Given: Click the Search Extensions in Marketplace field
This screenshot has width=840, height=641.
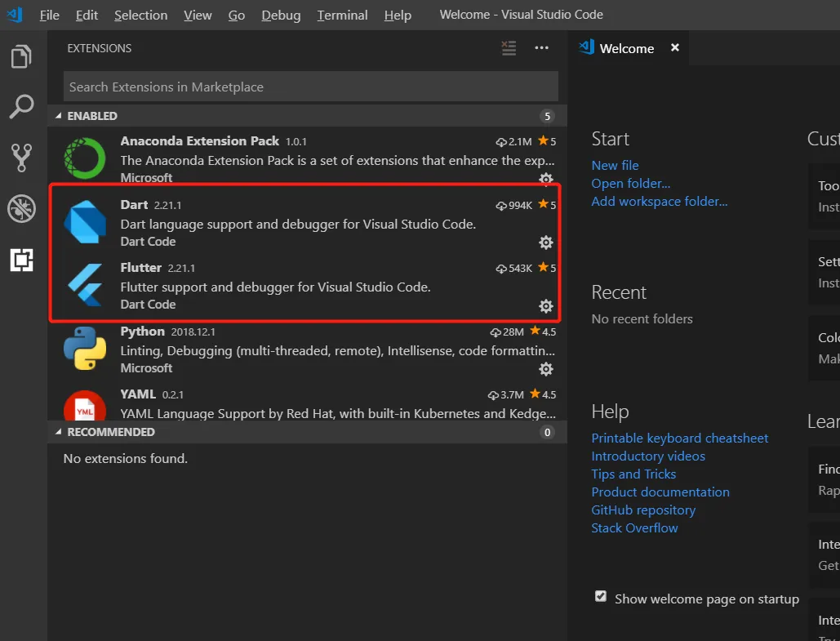Looking at the screenshot, I should [x=311, y=87].
